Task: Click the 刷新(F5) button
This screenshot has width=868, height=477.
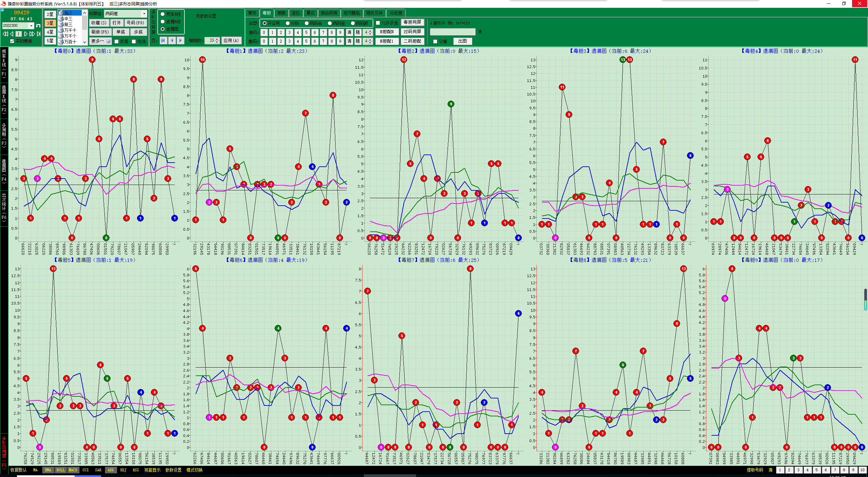Action: [100, 32]
